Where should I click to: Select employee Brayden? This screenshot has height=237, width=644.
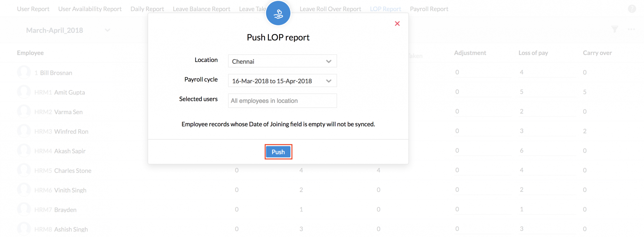pos(65,210)
